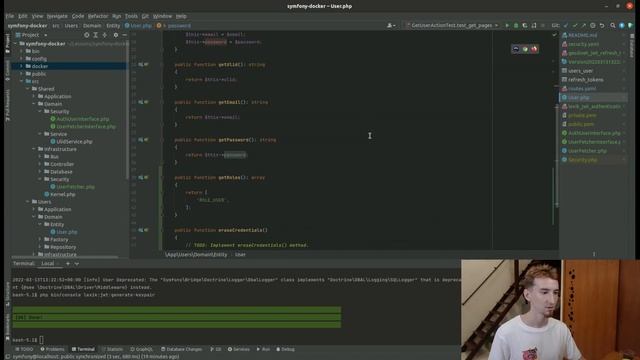Open the Tools menu

click(x=131, y=16)
